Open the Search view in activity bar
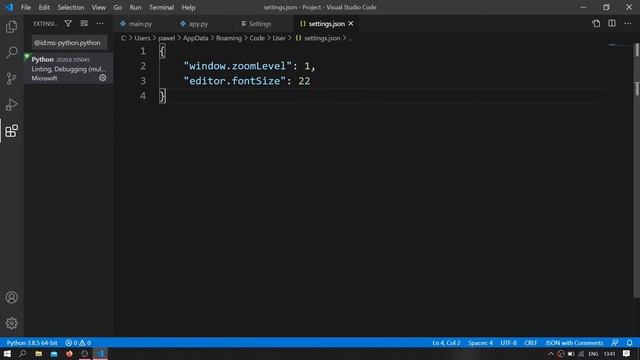Image resolution: width=640 pixels, height=360 pixels. click(11, 53)
